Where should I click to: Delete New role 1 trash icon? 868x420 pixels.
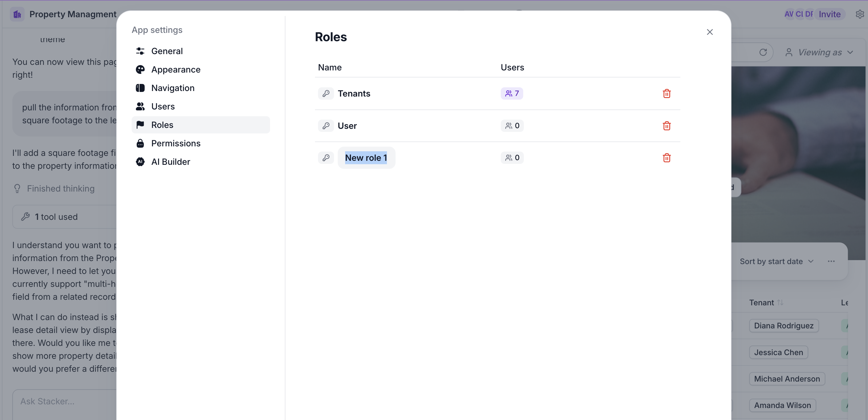coord(666,158)
